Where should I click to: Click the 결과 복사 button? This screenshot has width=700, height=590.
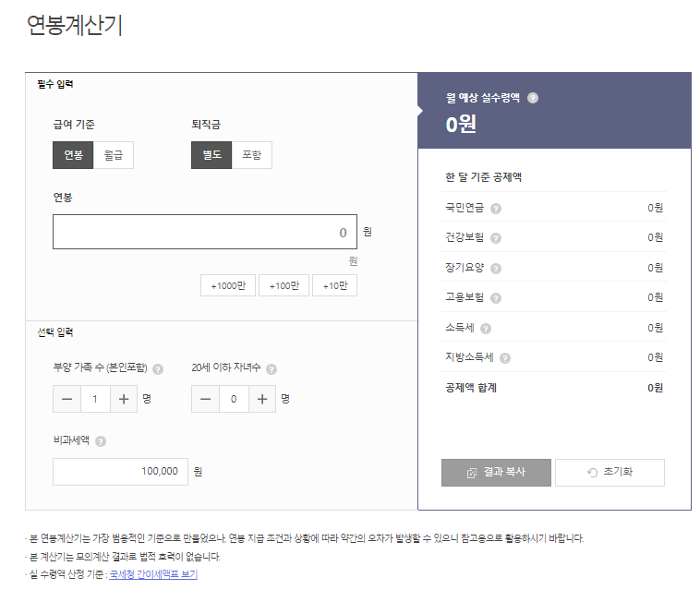pyautogui.click(x=496, y=473)
